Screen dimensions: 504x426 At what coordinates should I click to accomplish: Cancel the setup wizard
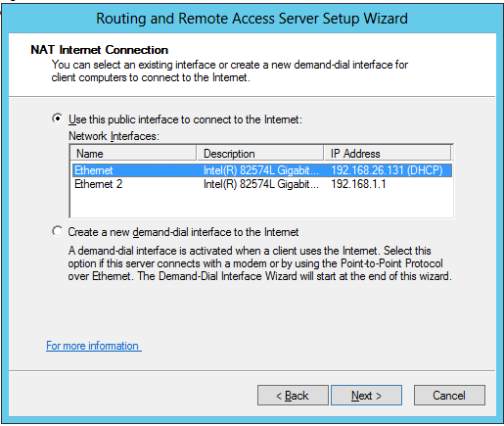coord(449,396)
